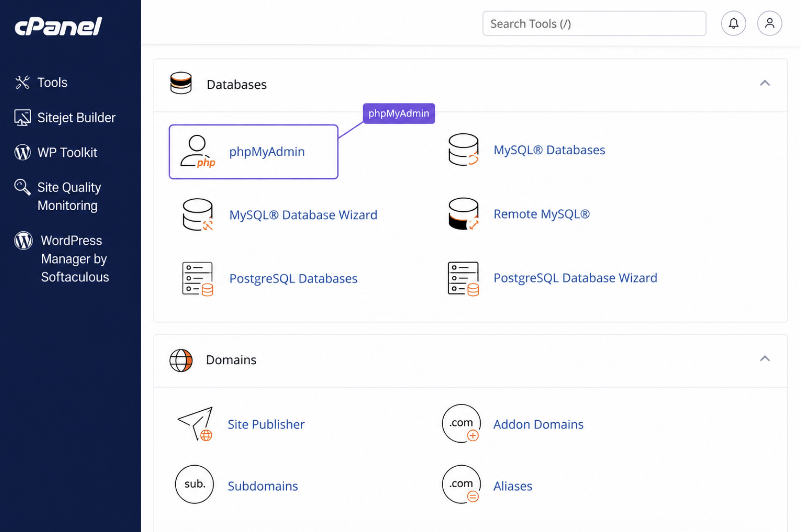Click the phpMyAdmin person icon
Viewport: 801px width, 532px height.
click(x=198, y=151)
